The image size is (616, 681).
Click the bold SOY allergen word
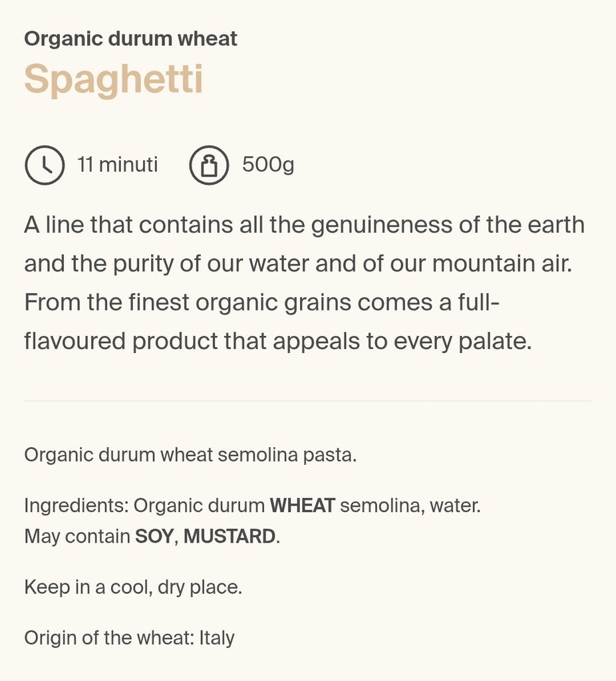154,537
